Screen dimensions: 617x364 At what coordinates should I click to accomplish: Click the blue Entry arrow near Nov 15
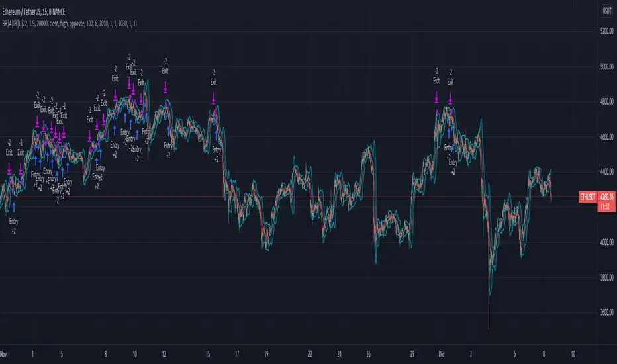point(217,136)
